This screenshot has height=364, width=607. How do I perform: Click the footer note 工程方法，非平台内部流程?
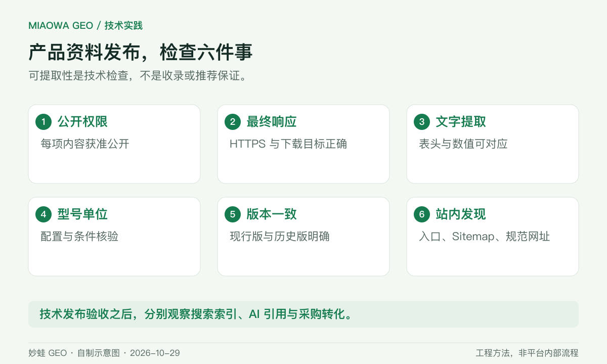(527, 353)
